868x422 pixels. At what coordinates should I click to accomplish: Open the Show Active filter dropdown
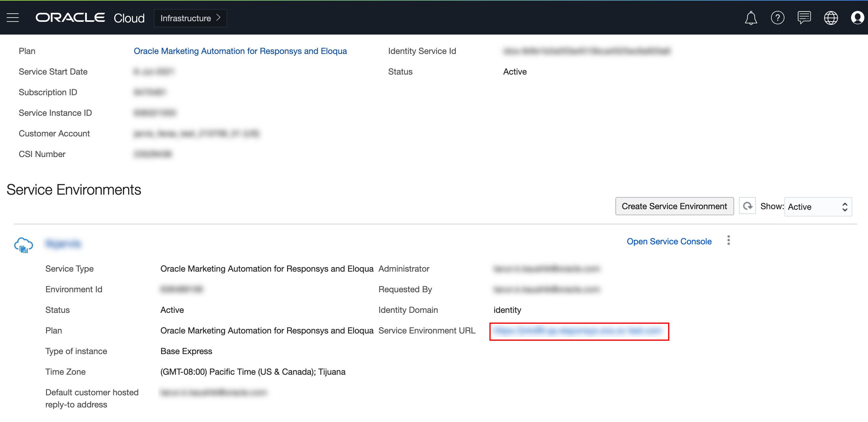tap(818, 207)
